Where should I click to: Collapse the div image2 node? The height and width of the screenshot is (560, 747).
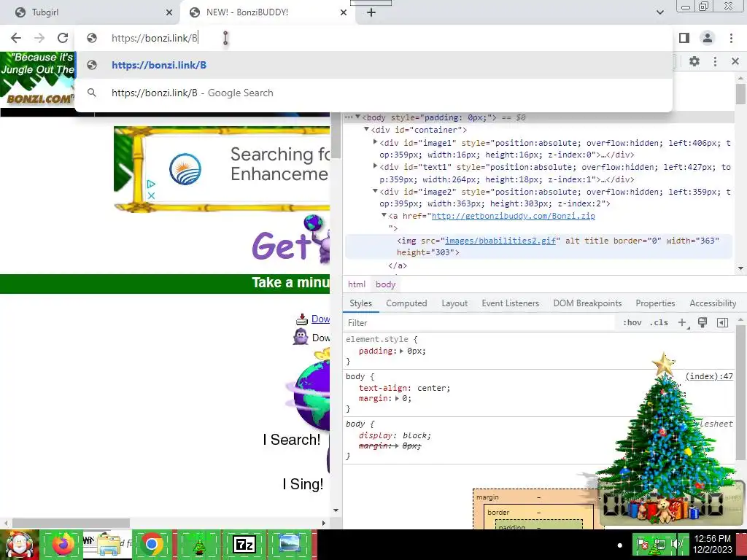coord(376,191)
